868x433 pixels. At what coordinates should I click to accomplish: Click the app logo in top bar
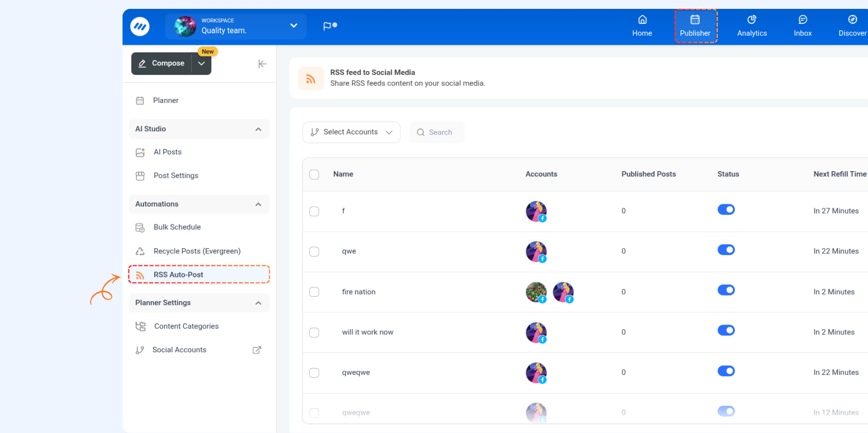pyautogui.click(x=140, y=26)
